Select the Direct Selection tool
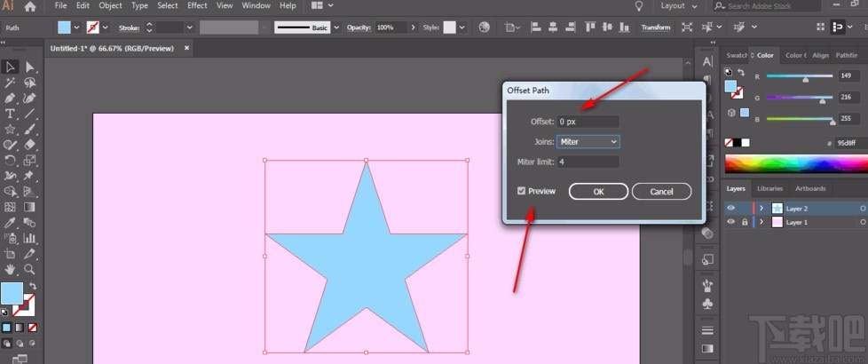Viewport: 868px width, 364px height. pos(29,67)
